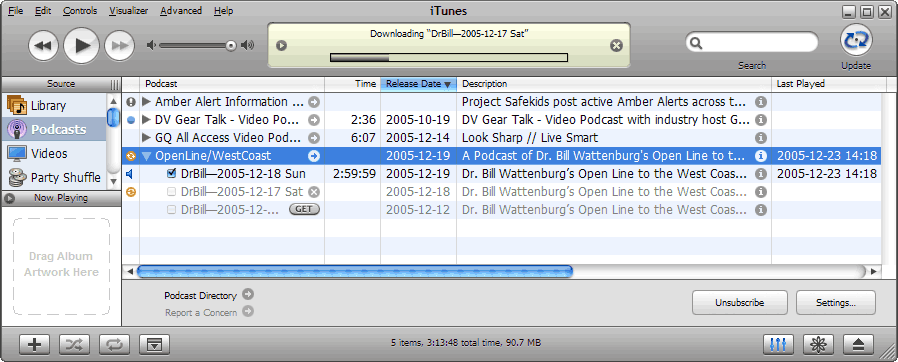Click GET to download the 2005-12-12 episode
Viewport: 898px width, 362px height.
(304, 209)
